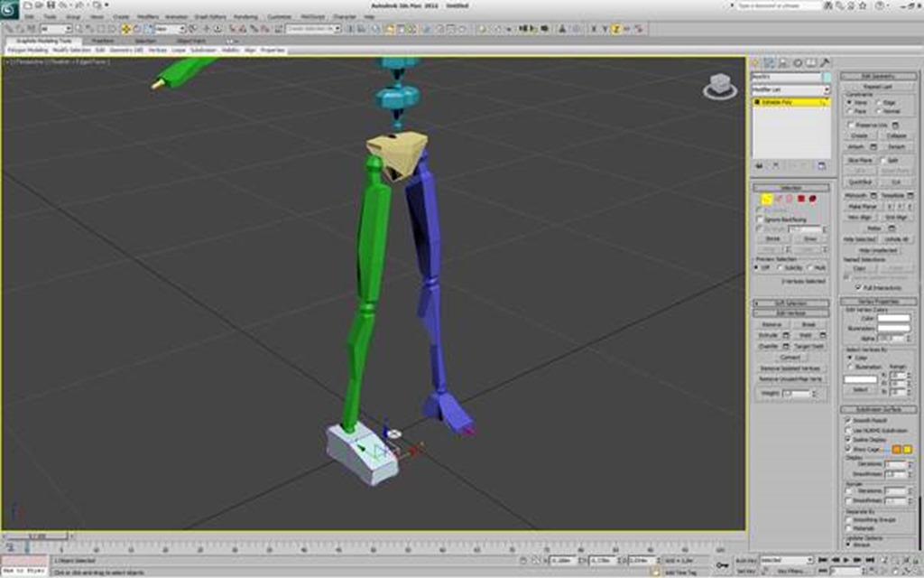The width and height of the screenshot is (924, 578).
Task: Select Polygon sub-object level icon
Action: tap(800, 199)
